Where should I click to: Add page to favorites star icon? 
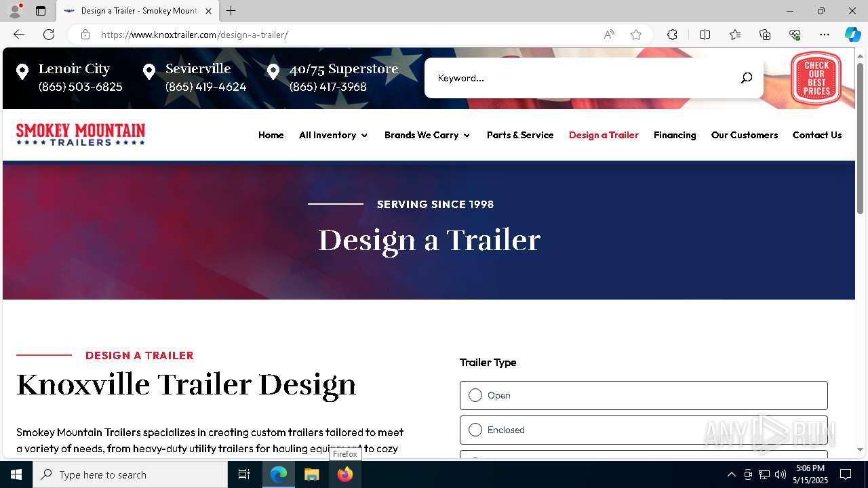[636, 35]
